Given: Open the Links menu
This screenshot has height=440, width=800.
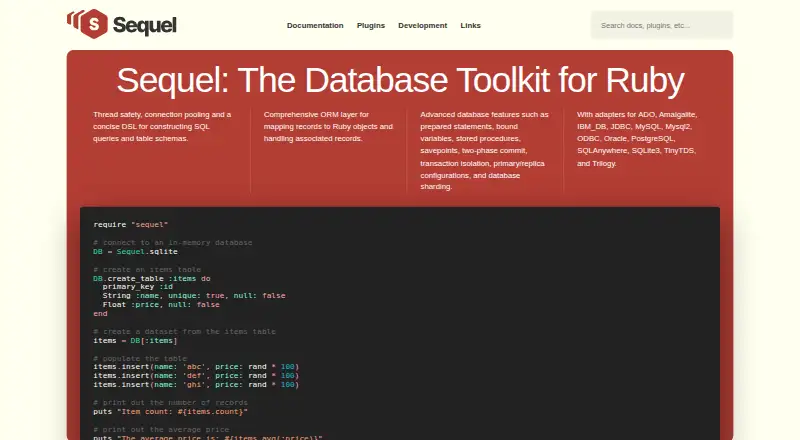Looking at the screenshot, I should pyautogui.click(x=470, y=26).
